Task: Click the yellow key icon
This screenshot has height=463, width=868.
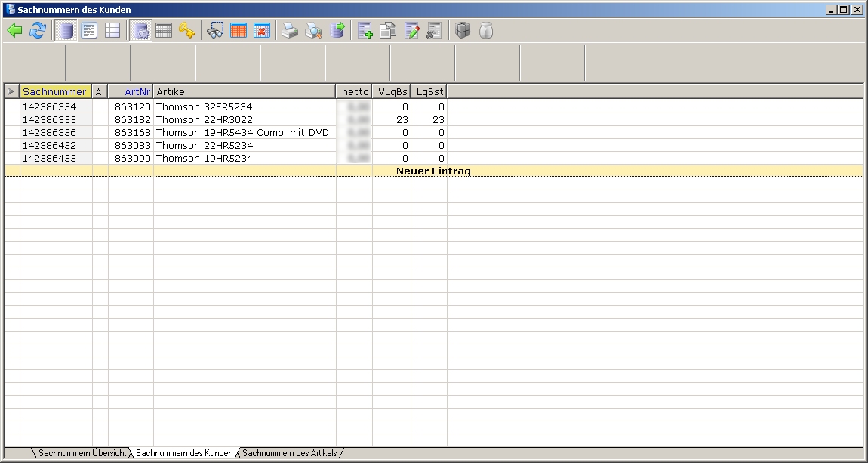Action: [x=186, y=31]
